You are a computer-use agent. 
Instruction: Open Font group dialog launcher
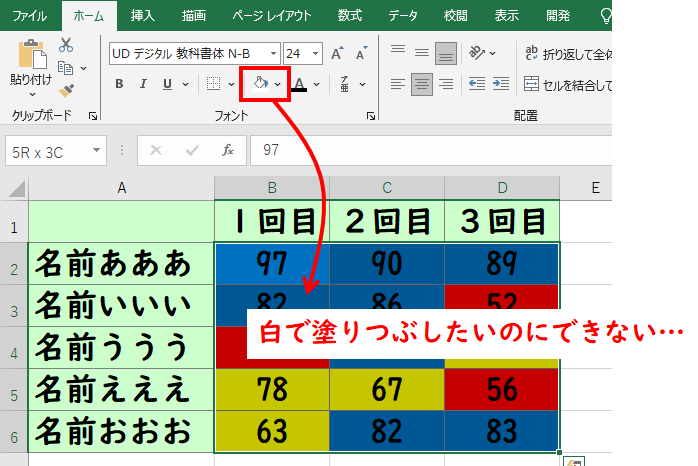[371, 116]
